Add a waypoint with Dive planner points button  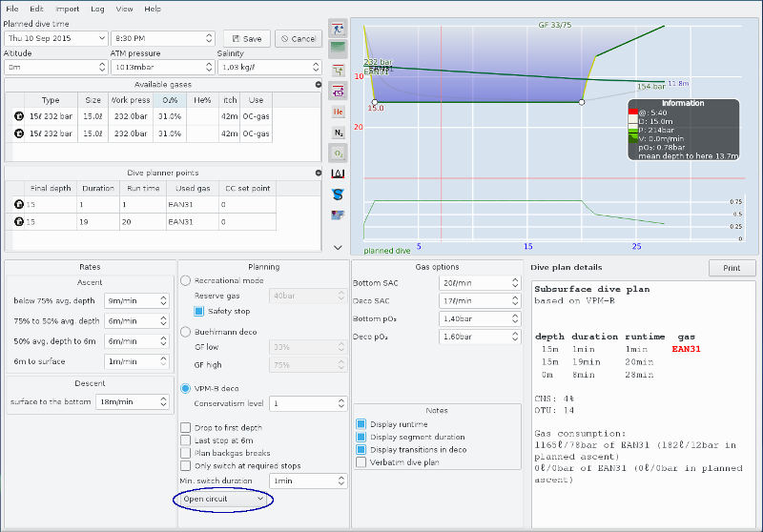(x=319, y=173)
